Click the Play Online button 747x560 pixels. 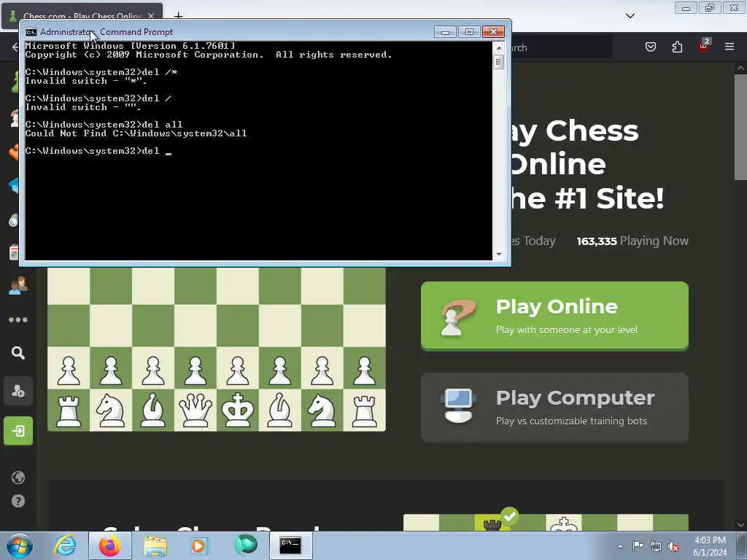554,316
